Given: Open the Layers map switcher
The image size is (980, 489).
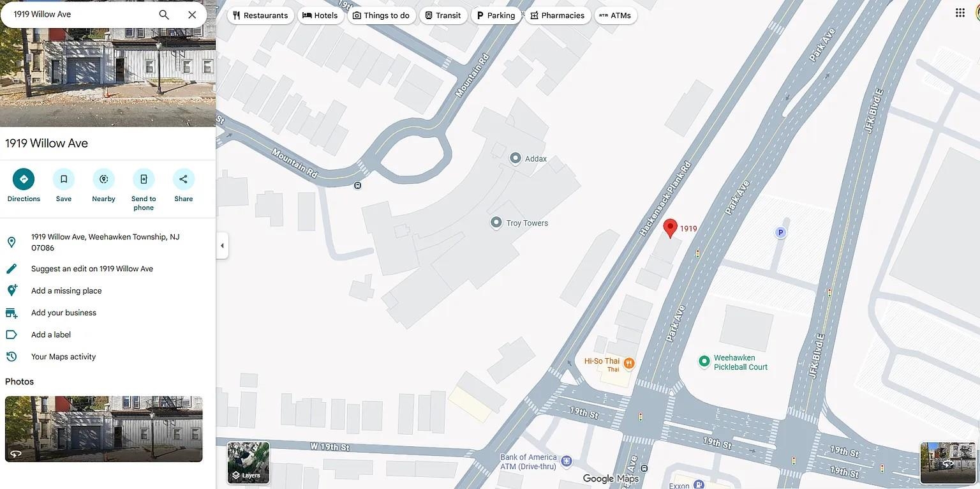Looking at the screenshot, I should point(248,463).
